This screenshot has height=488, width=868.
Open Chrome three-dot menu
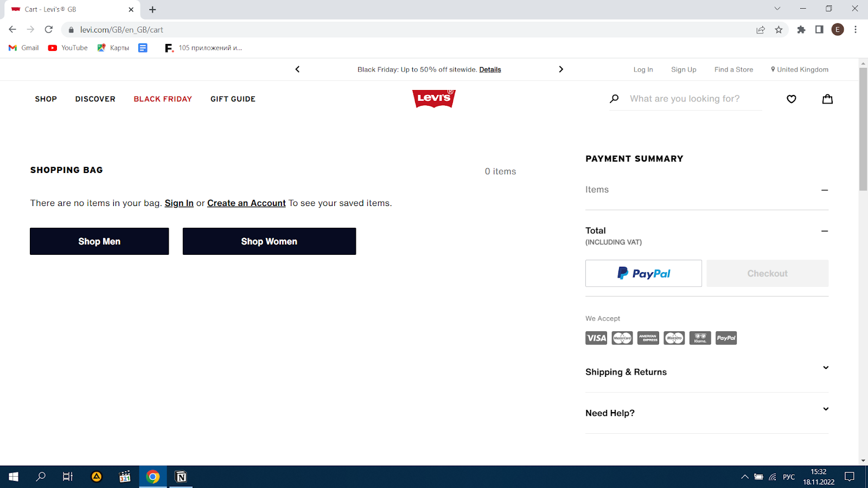tap(856, 30)
